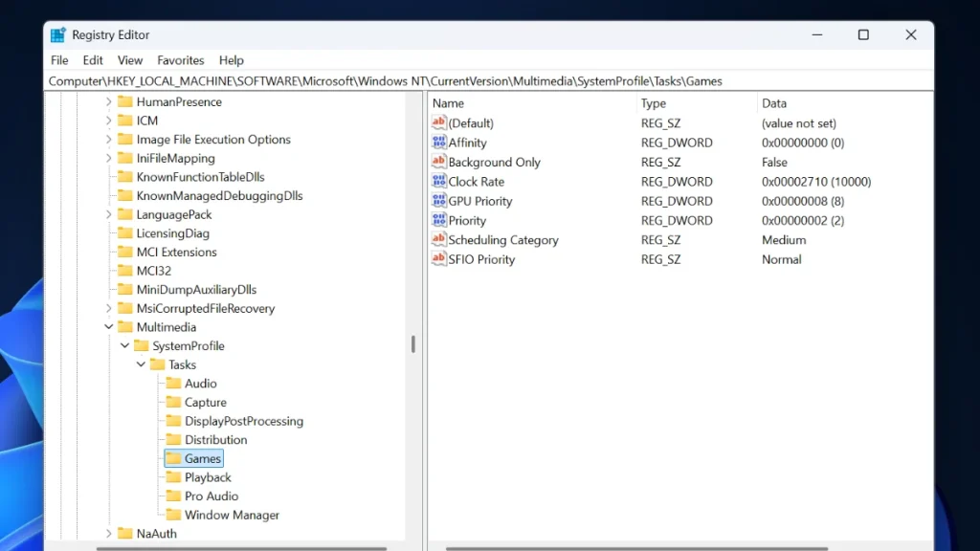Expand the MsiCorruptedFileRecovery key
This screenshot has width=980, height=551.
[x=108, y=308]
